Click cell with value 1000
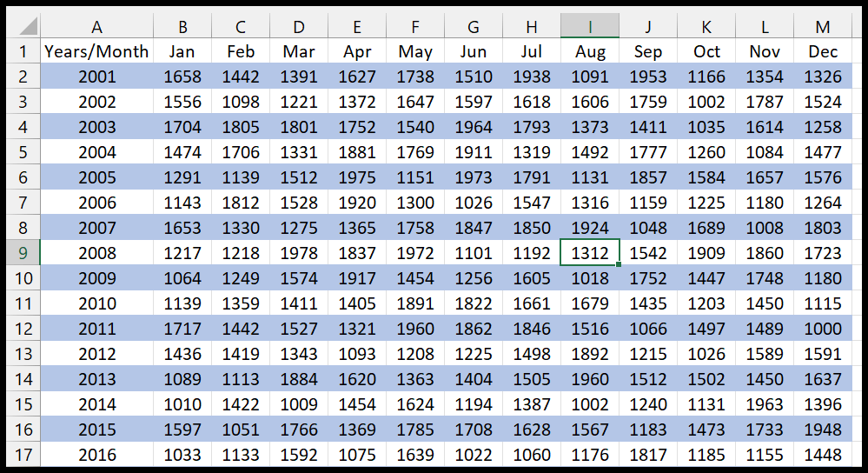Viewport: 868px width, 473px height. (x=823, y=329)
